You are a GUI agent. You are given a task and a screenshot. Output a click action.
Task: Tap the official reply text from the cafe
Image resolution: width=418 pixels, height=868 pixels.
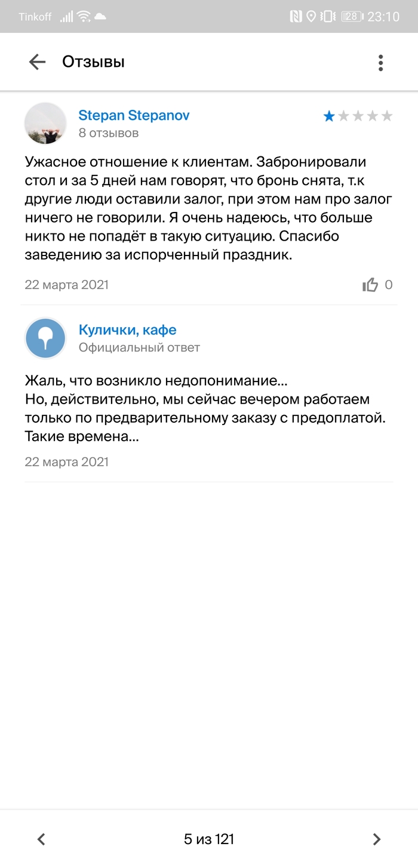pyautogui.click(x=205, y=408)
